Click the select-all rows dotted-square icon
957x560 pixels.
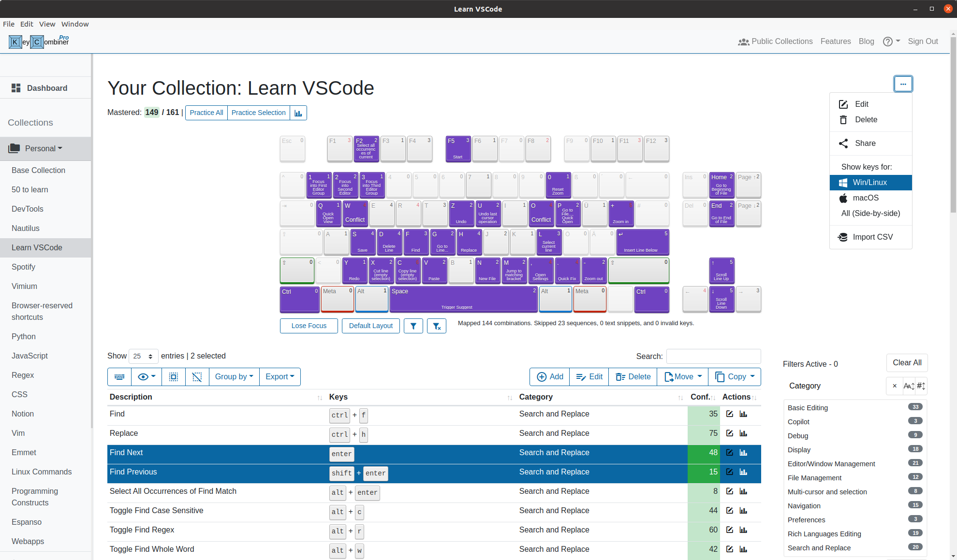(x=174, y=376)
